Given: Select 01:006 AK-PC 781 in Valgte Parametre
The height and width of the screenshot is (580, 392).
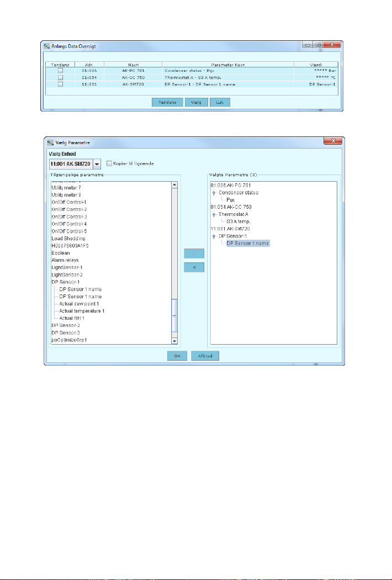Looking at the screenshot, I should point(231,185).
